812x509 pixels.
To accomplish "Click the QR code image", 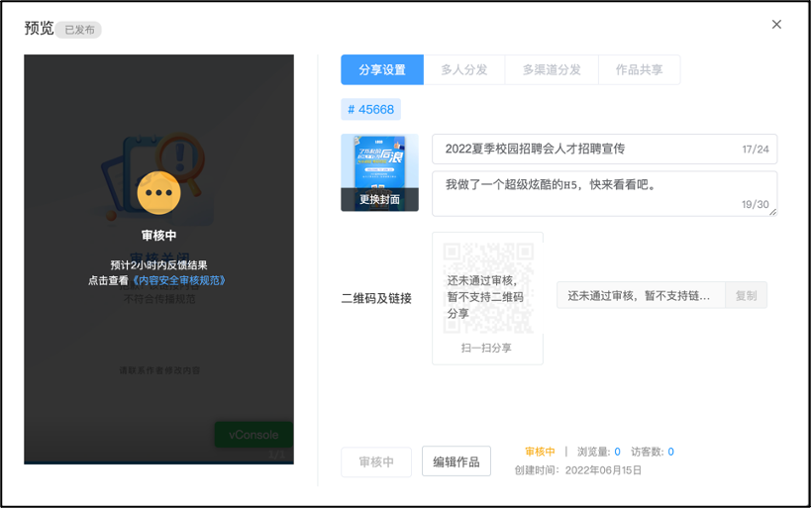I will (487, 287).
